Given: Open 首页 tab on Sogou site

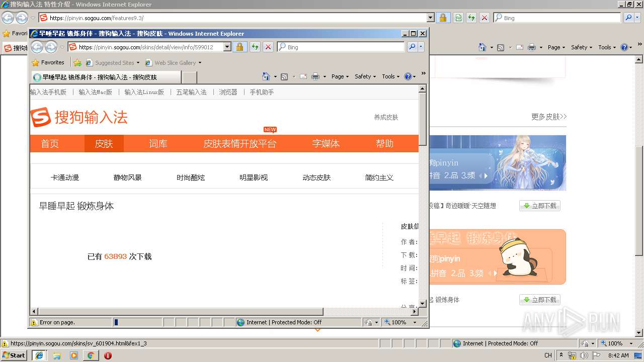Looking at the screenshot, I should (x=50, y=143).
